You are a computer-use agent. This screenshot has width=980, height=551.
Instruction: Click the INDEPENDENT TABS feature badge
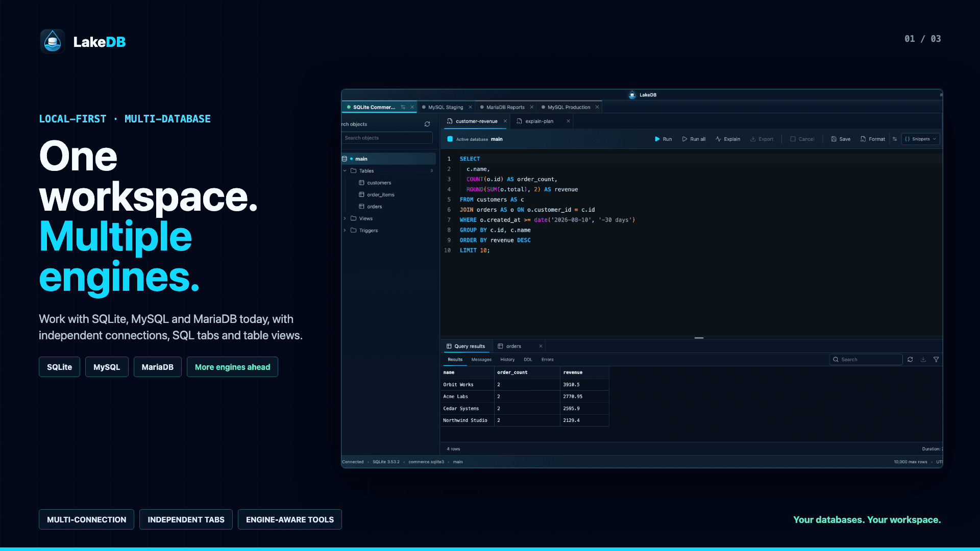(186, 519)
